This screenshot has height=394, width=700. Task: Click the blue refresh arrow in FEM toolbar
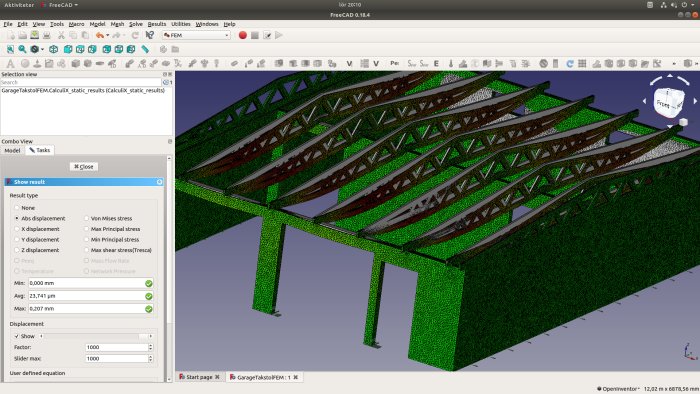pos(570,64)
